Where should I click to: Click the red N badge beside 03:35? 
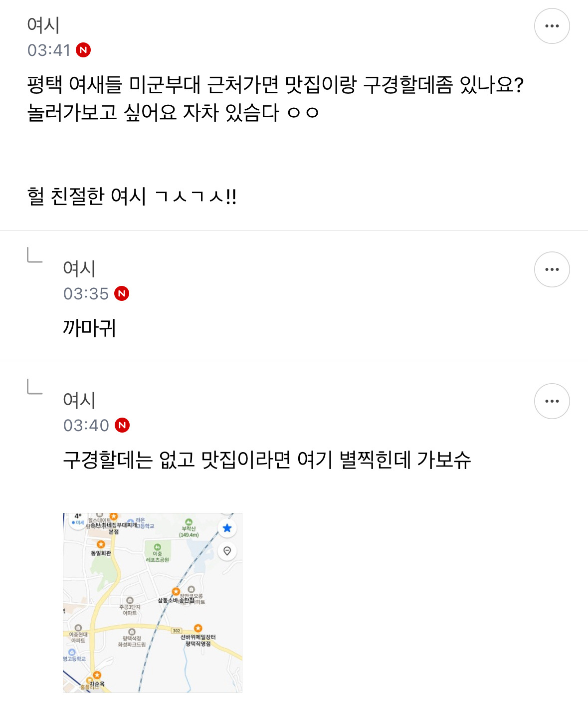[122, 293]
